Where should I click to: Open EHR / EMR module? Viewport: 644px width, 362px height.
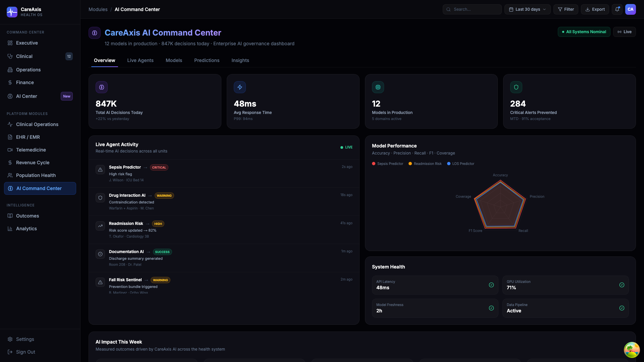[40, 137]
